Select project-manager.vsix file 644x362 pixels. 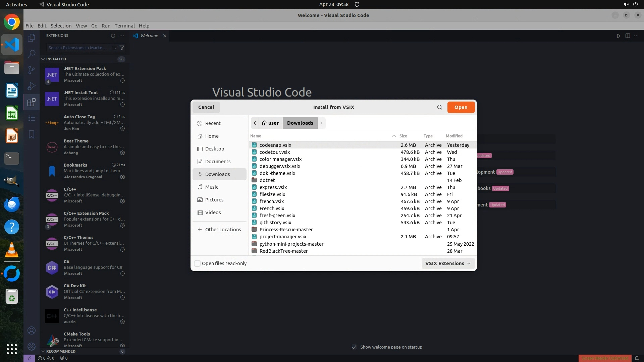pyautogui.click(x=283, y=237)
